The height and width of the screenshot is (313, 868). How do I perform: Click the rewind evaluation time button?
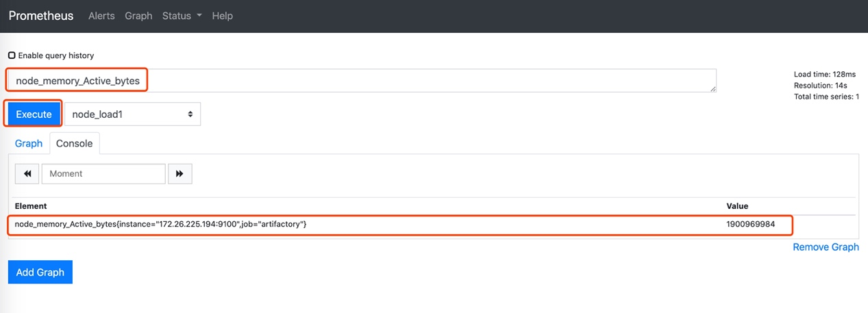pos(27,174)
